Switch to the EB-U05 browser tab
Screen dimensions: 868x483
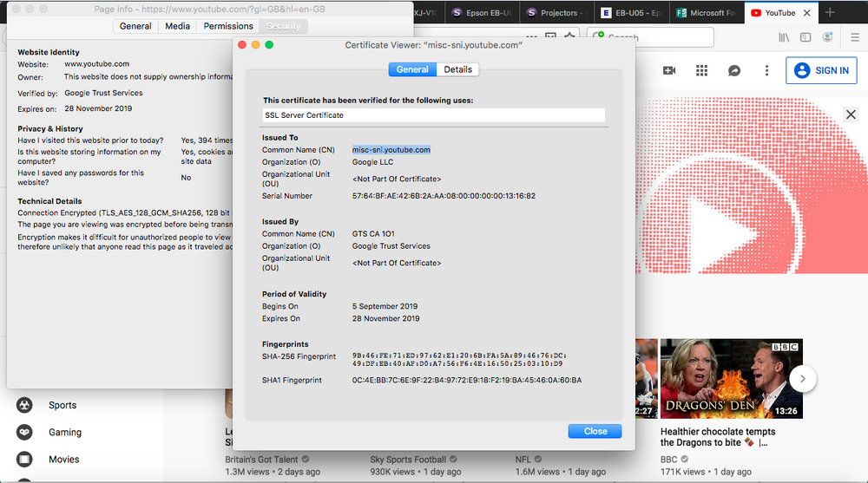click(632, 13)
